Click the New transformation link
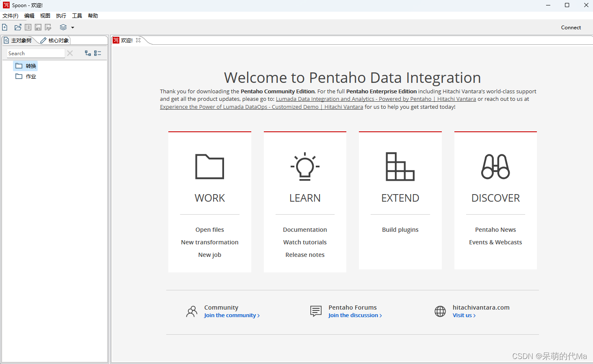The image size is (593, 364). point(210,242)
